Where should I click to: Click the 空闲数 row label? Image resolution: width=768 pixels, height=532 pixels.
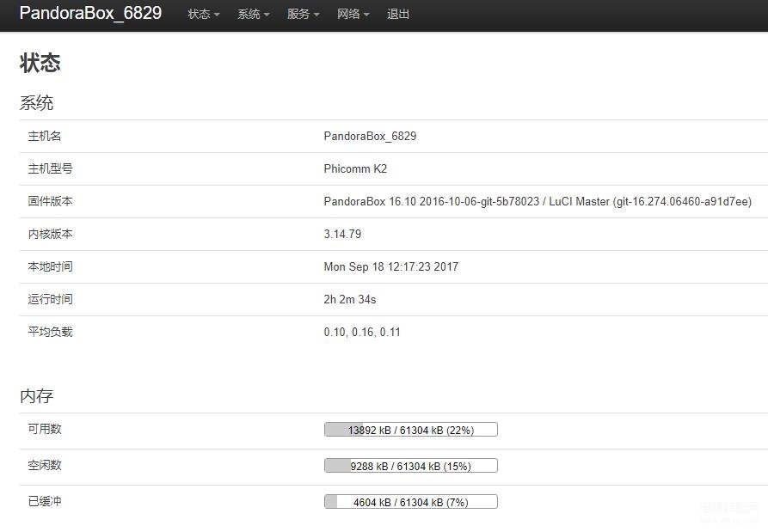click(x=45, y=466)
